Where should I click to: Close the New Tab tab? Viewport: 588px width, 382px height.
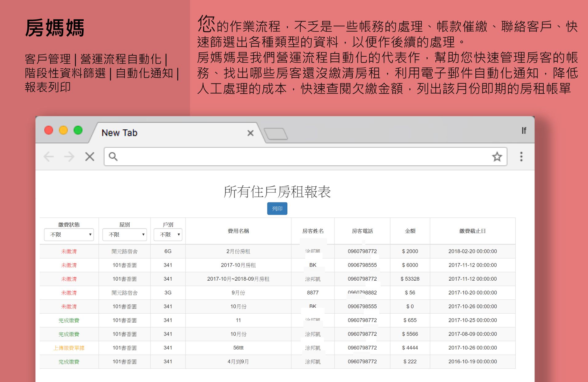(250, 133)
